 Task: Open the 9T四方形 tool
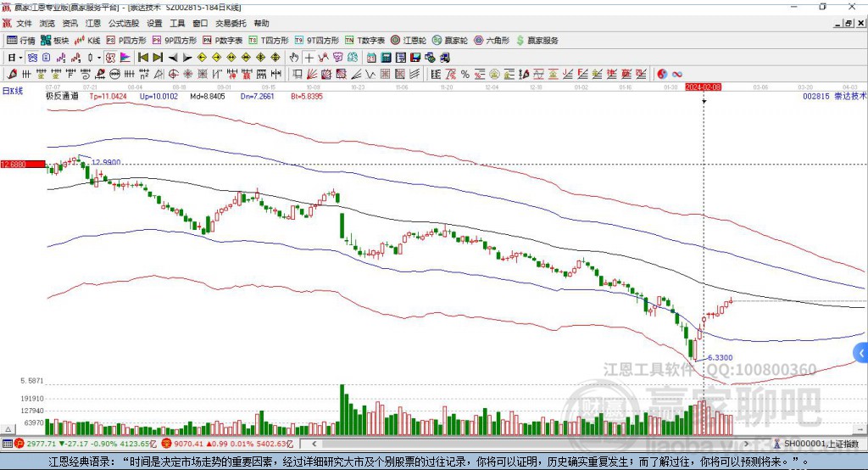316,41
